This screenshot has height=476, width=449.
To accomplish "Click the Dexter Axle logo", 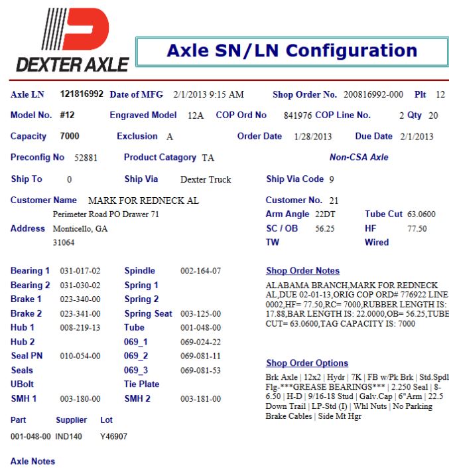I will (x=73, y=40).
